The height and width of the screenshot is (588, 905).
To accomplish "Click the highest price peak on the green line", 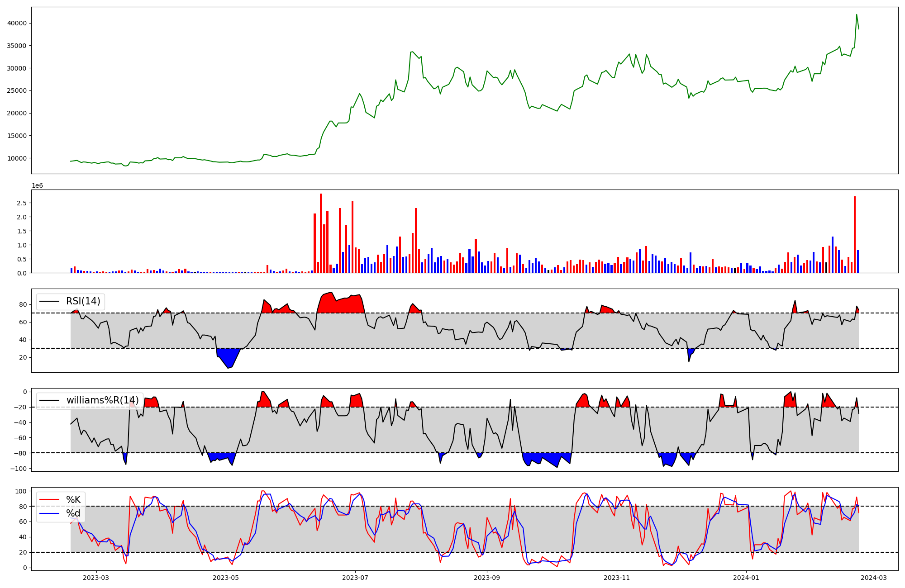I will click(856, 14).
